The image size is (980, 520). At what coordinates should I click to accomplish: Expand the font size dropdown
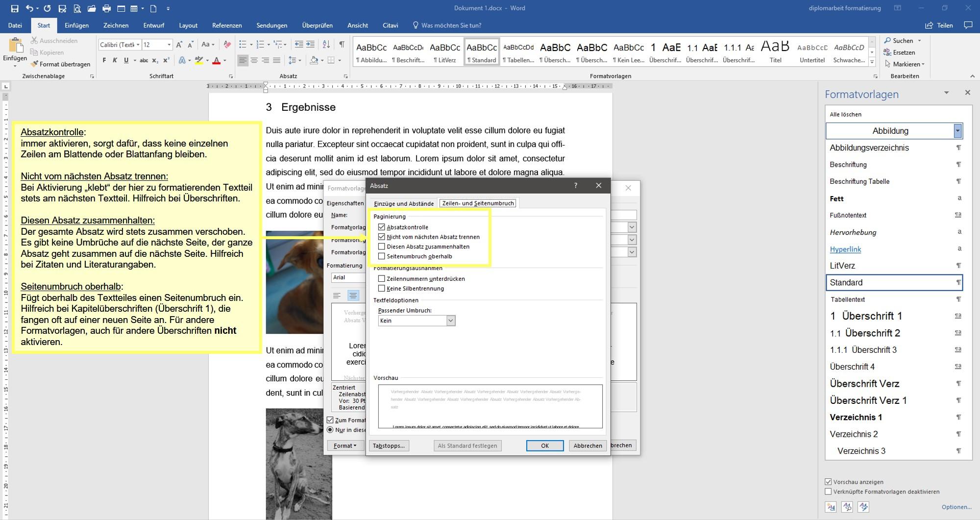(169, 44)
